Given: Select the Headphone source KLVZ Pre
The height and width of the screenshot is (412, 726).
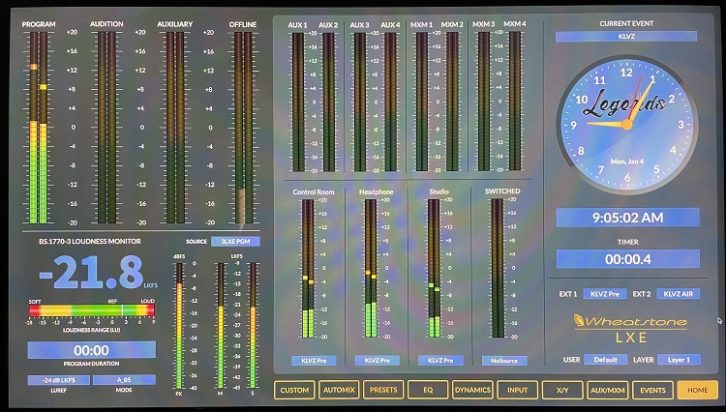Looking at the screenshot, I should click(377, 360).
